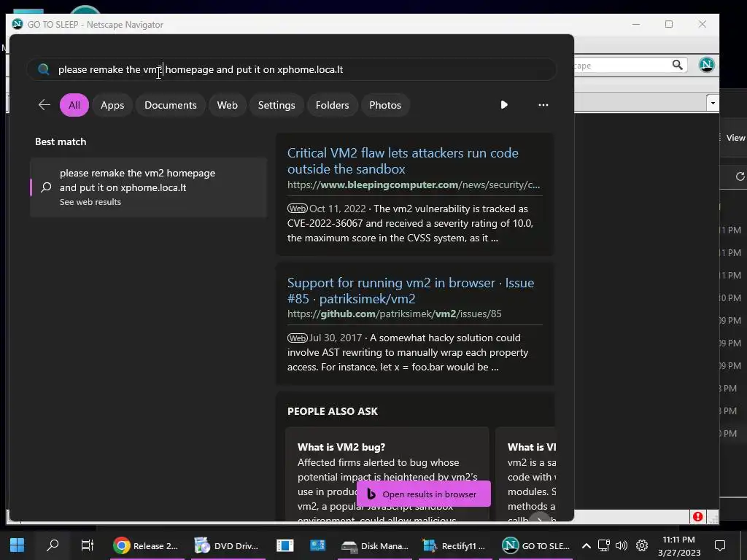Click the settings gear icon in the tray
747x560 pixels.
coord(642,545)
